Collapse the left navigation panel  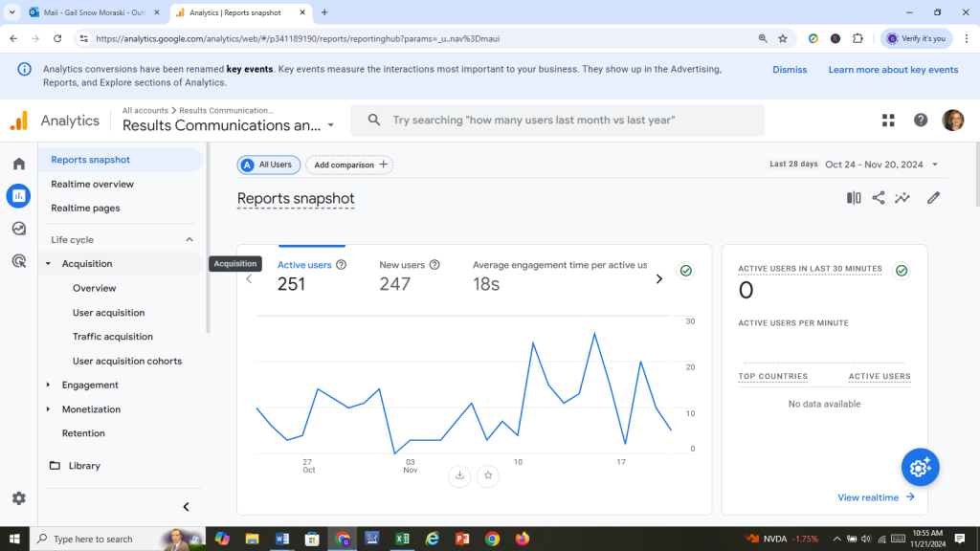[x=186, y=507]
